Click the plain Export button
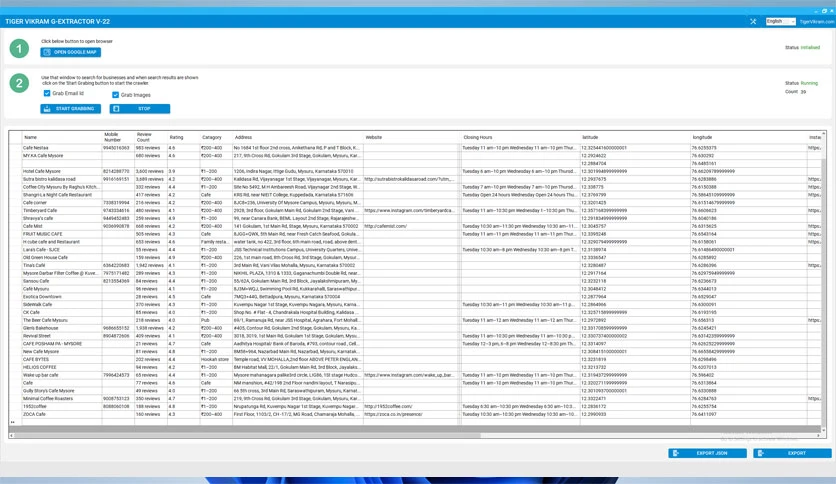Image resolution: width=836 pixels, height=484 pixels. (x=792, y=453)
